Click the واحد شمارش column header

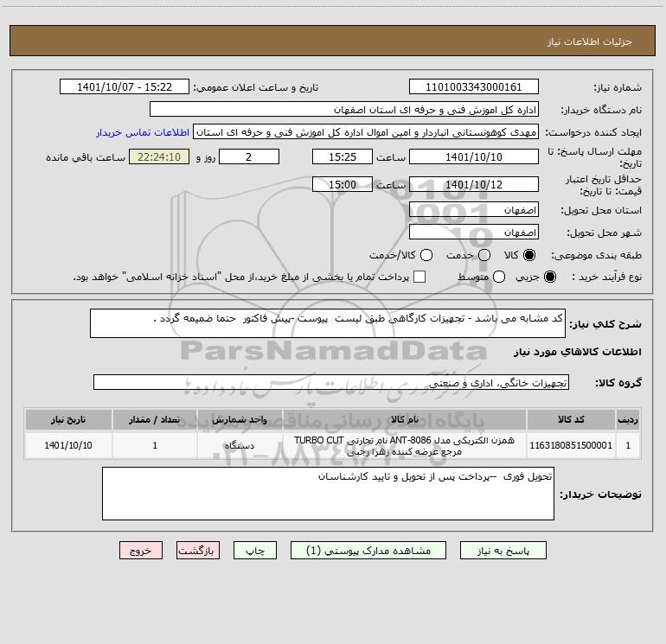pyautogui.click(x=240, y=420)
